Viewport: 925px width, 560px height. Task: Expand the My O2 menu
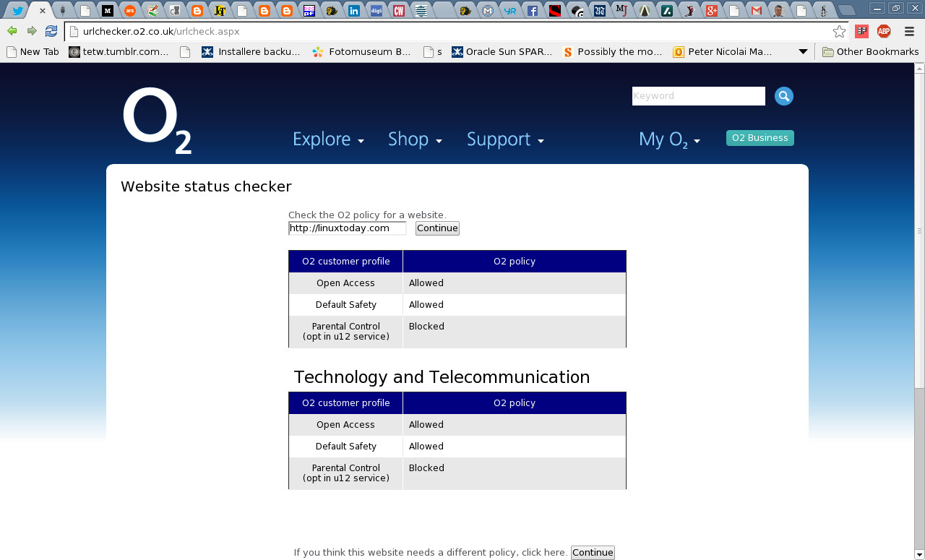coord(669,139)
